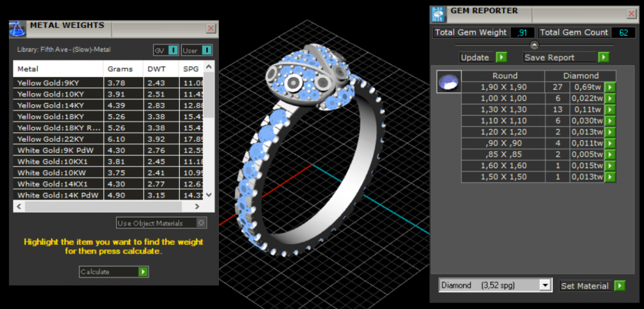Click the green arrow next to Update
The height and width of the screenshot is (309, 644).
[x=501, y=58]
